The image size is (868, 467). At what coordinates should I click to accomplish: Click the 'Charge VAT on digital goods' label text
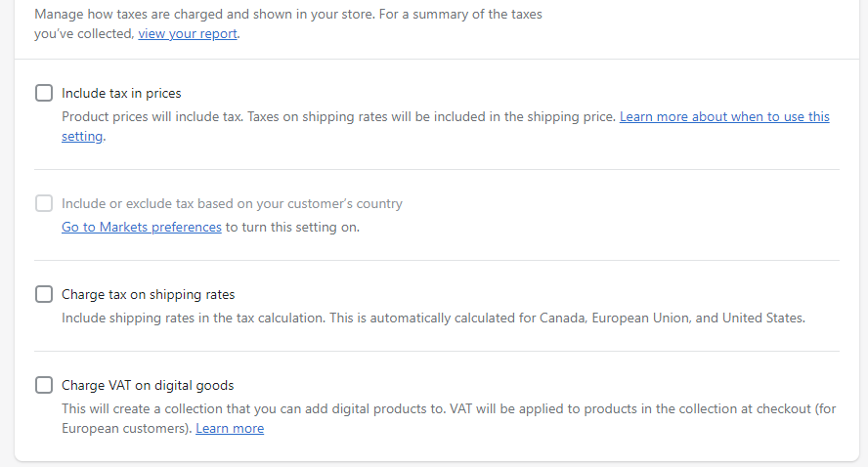148,385
